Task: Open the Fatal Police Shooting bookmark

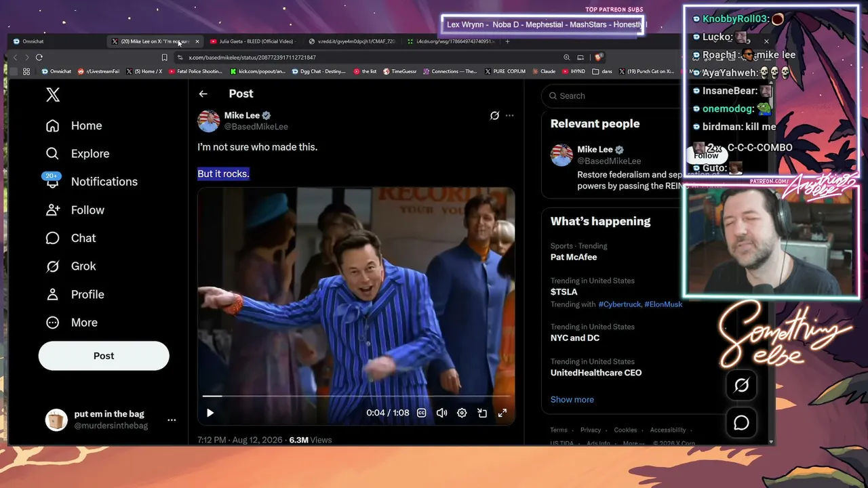Action: pyautogui.click(x=195, y=71)
